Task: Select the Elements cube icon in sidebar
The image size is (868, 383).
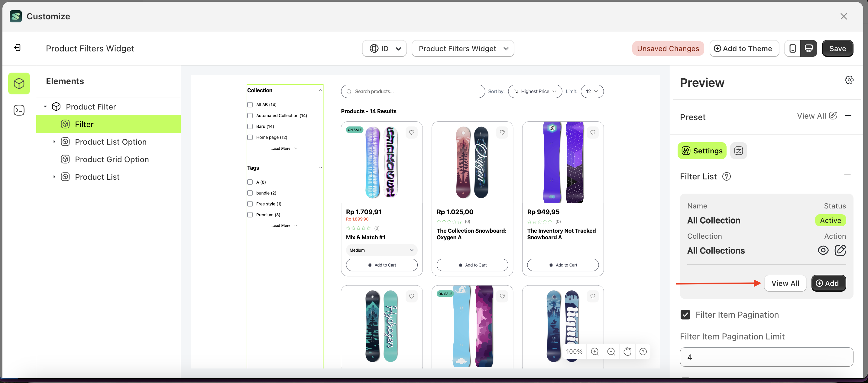Action: pos(19,83)
